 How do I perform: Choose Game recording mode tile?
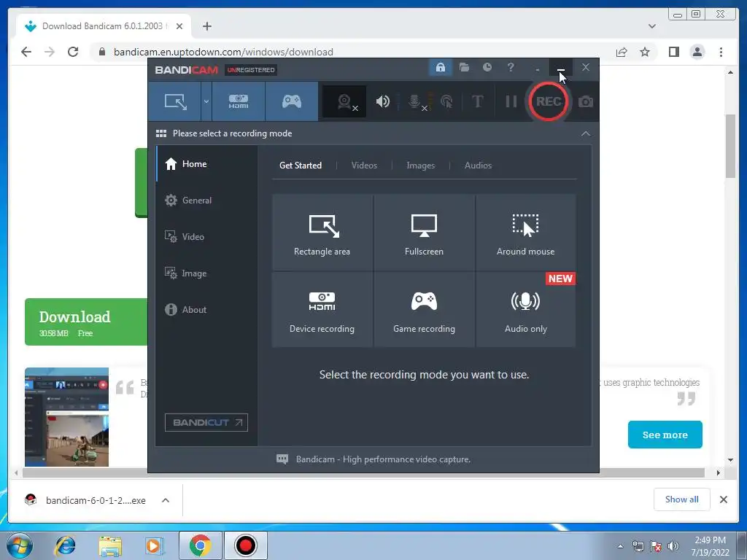tap(424, 309)
